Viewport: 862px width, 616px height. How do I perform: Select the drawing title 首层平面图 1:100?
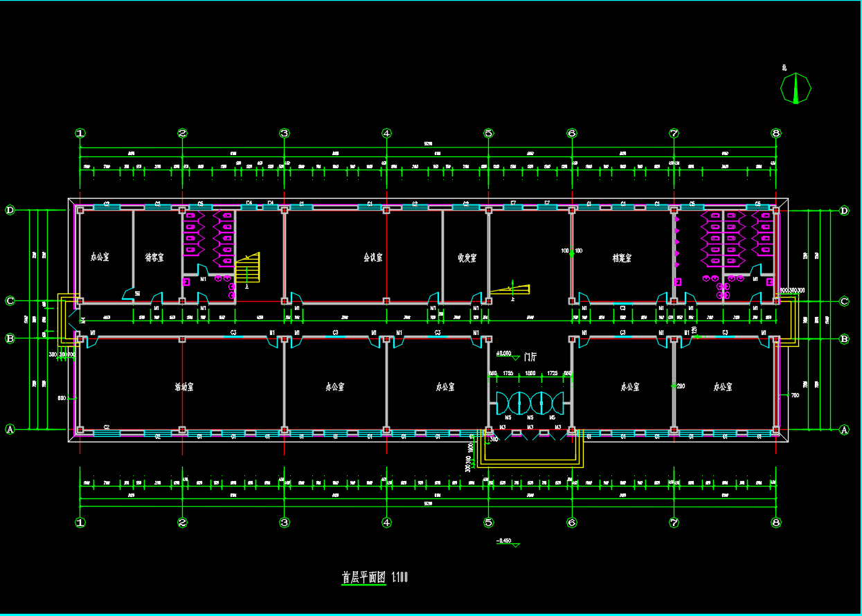click(375, 578)
